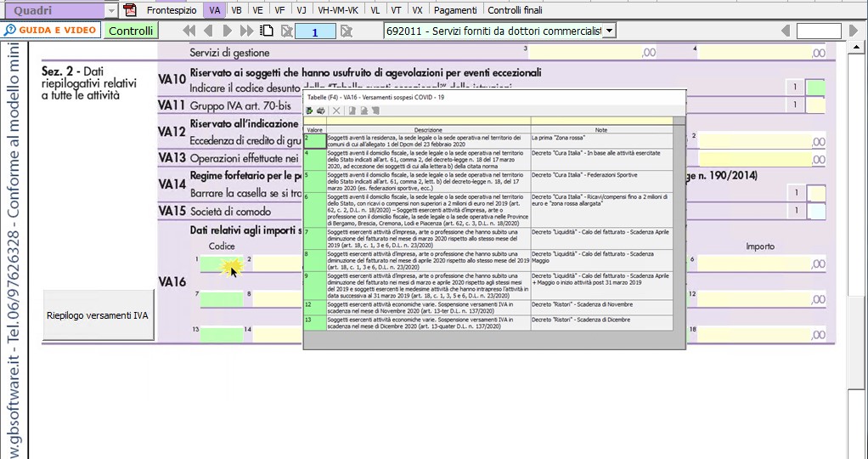The image size is (868, 459).
Task: Select table row with Valore 2
Action: pos(488,141)
